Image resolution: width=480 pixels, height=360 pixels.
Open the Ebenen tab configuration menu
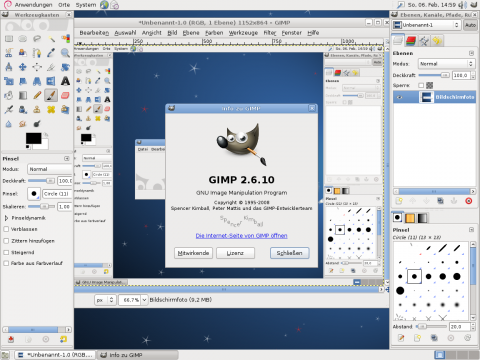coord(471,53)
